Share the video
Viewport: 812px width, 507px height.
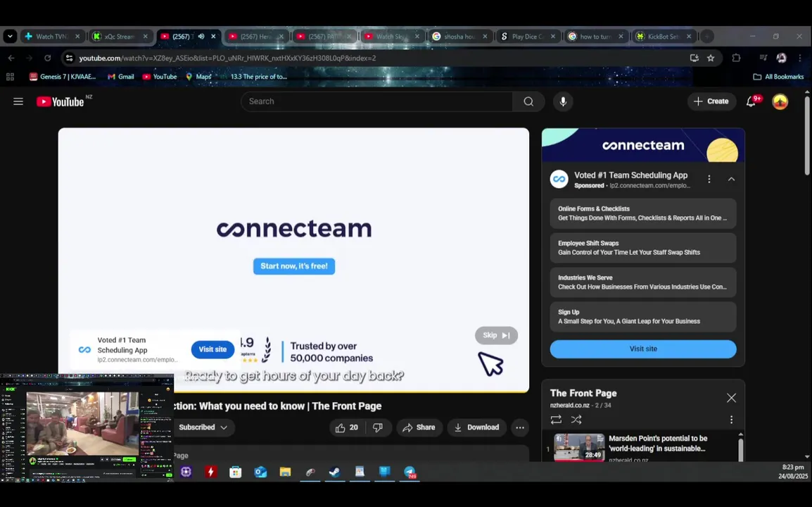click(x=419, y=427)
